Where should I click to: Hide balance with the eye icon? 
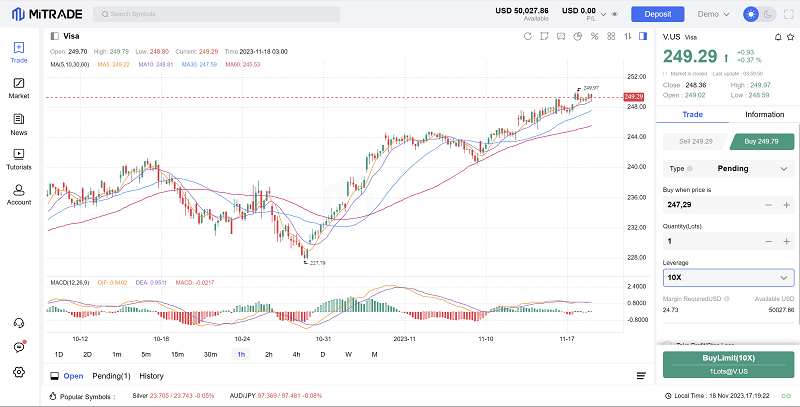(x=613, y=15)
